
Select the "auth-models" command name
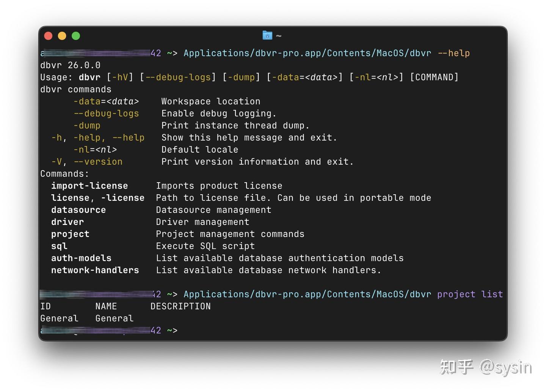click(x=81, y=258)
